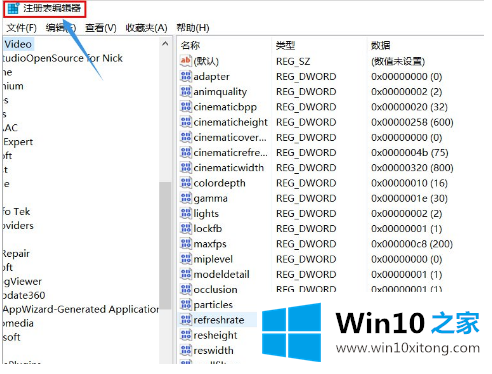Select the nium key in the tree
The image size is (492, 374).
[13, 86]
